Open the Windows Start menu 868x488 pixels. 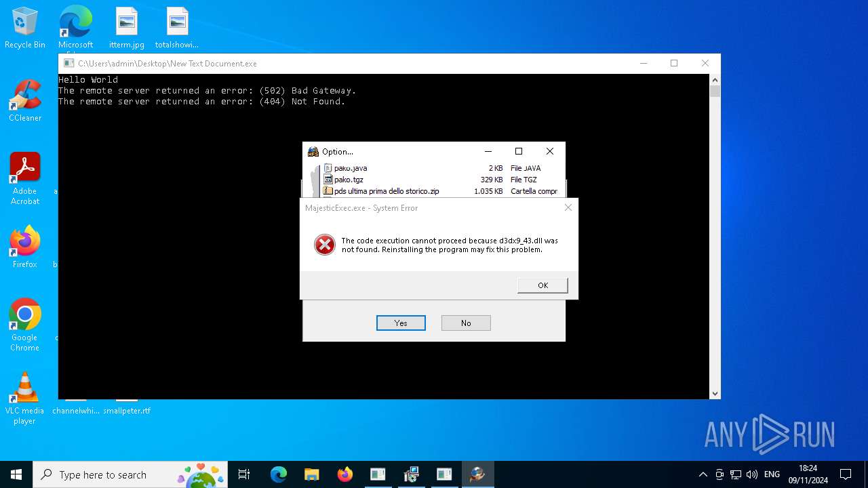16,474
